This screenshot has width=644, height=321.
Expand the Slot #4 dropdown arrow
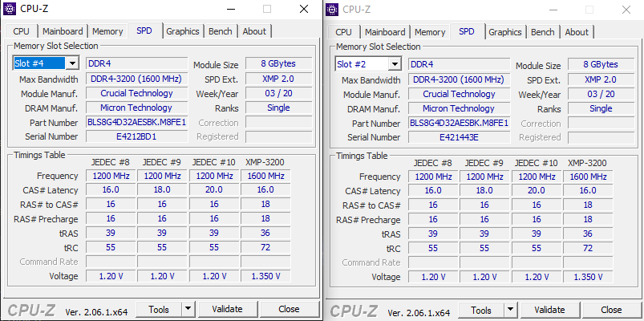[x=72, y=63]
